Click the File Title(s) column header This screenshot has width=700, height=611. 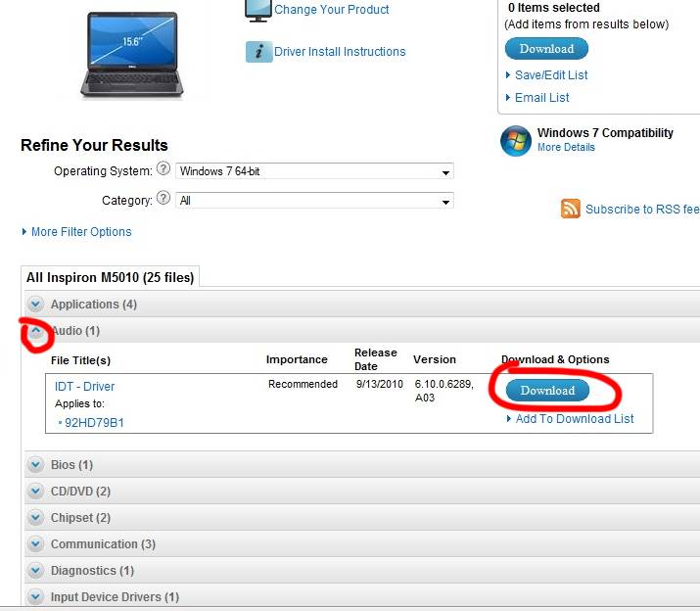point(81,360)
